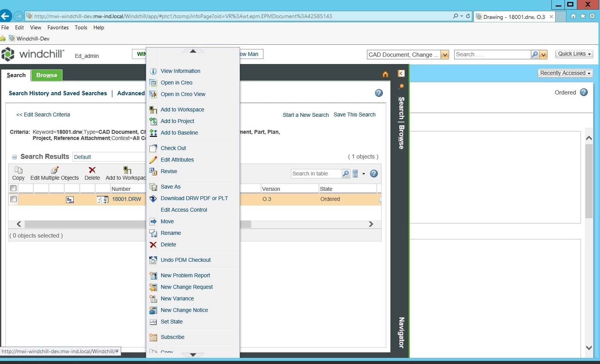Open the Quick Links dropdown

coord(575,54)
